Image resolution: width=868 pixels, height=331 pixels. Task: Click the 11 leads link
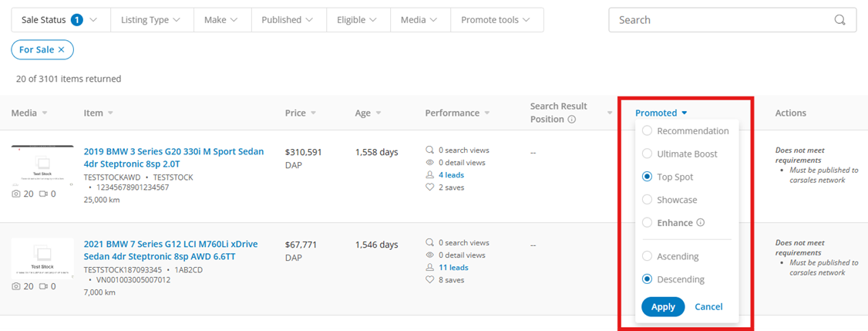[453, 268]
